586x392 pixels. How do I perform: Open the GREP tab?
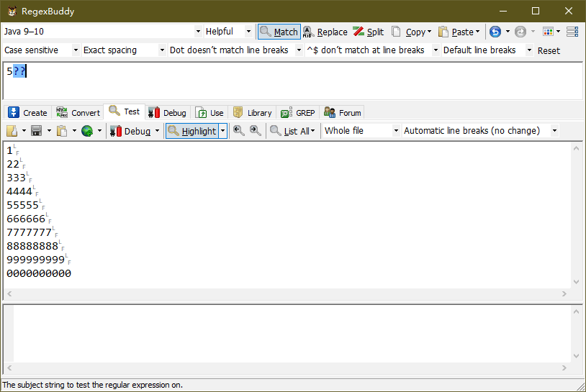tap(298, 112)
